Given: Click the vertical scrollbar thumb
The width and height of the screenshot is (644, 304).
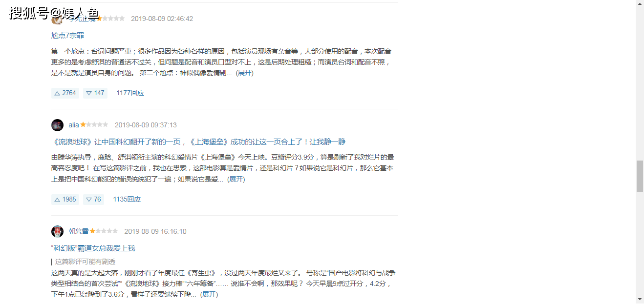Looking at the screenshot, I should click(640, 177).
